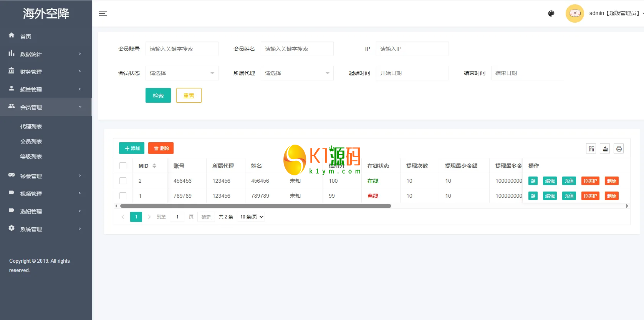Expand the 系统管理 menu chevron
This screenshot has width=644, height=320.
80,229
